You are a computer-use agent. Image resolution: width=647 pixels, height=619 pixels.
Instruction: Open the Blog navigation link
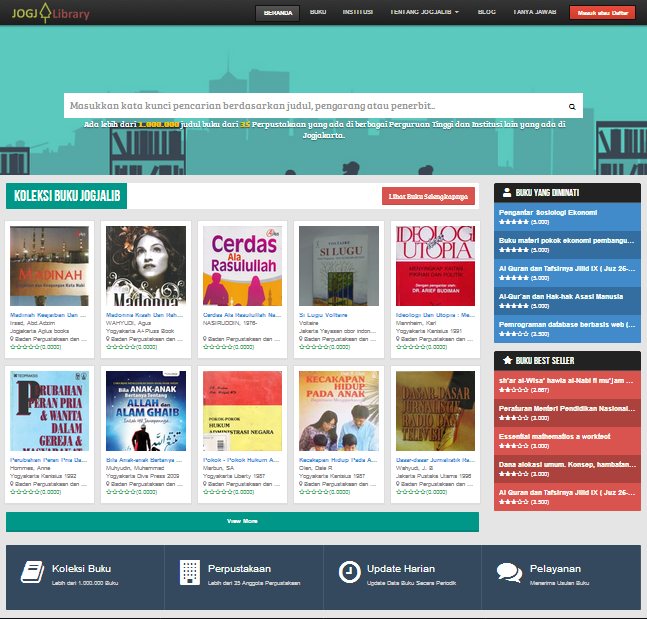click(x=487, y=12)
